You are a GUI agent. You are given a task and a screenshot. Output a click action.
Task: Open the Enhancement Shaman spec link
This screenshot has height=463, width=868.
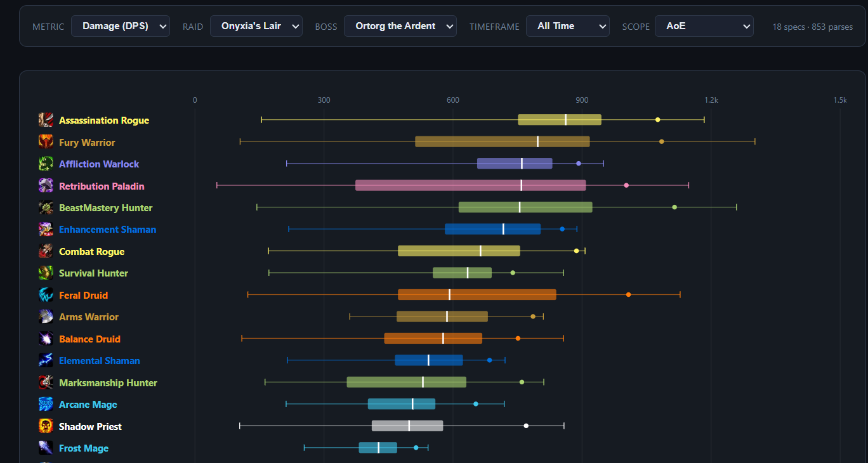pyautogui.click(x=107, y=230)
